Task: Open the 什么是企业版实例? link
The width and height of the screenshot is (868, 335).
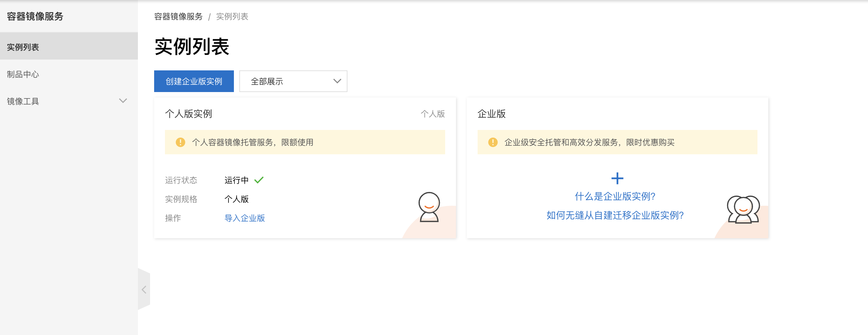Action: 615,196
